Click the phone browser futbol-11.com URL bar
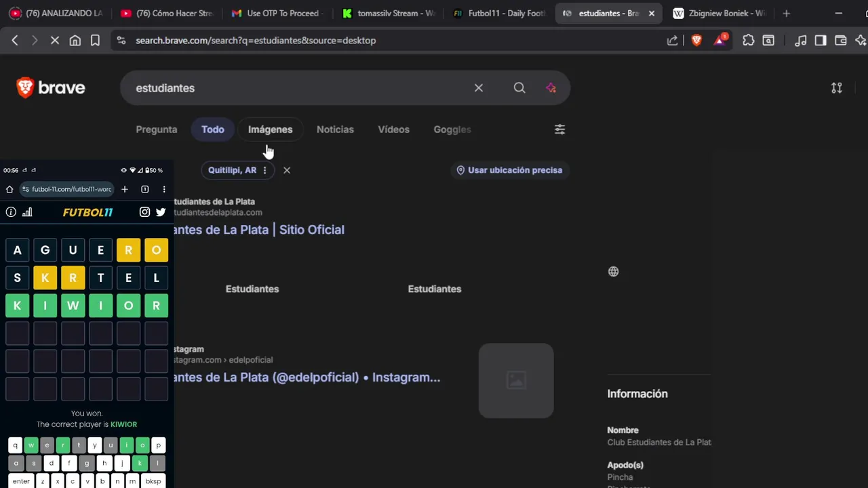The width and height of the screenshot is (868, 488). click(x=66, y=189)
